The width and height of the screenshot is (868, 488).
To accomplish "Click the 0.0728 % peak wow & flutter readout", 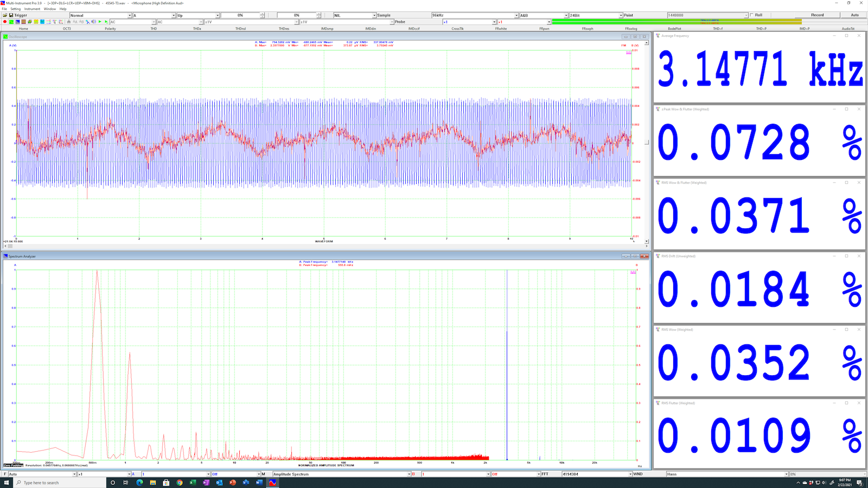I will click(759, 143).
